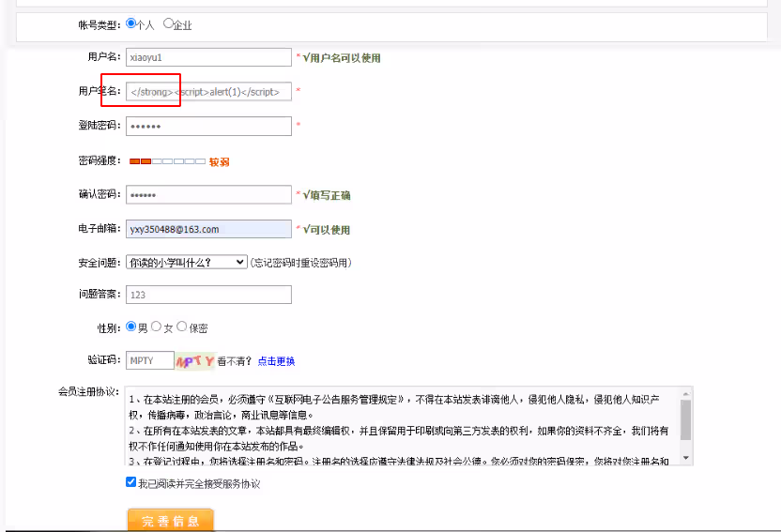
Task: Click the 电子邮箱 email field
Action: click(x=208, y=229)
